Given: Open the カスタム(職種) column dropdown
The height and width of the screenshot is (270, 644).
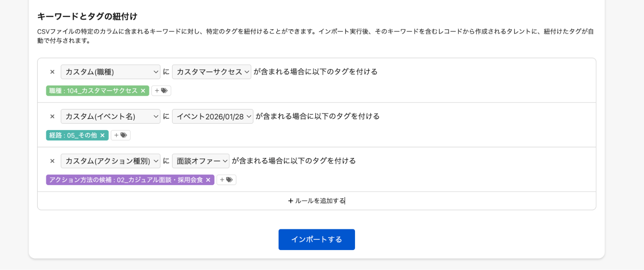Looking at the screenshot, I should pos(110,72).
